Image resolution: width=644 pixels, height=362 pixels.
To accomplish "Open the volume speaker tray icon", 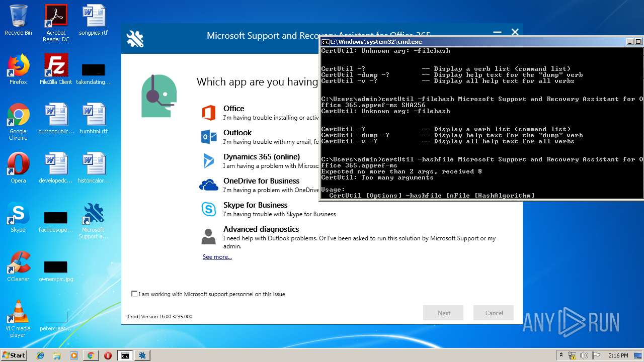I will tap(584, 355).
